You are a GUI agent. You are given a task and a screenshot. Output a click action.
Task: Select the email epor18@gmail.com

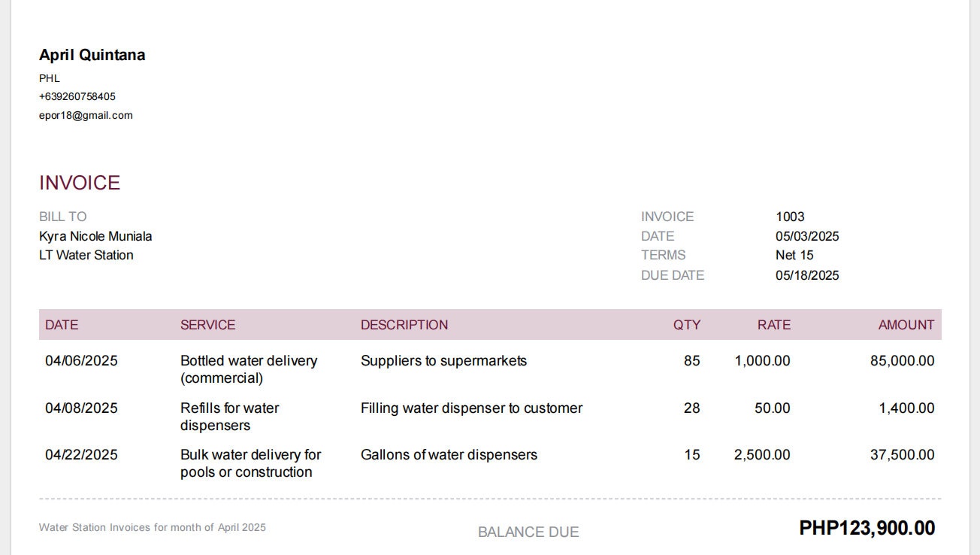click(x=86, y=115)
